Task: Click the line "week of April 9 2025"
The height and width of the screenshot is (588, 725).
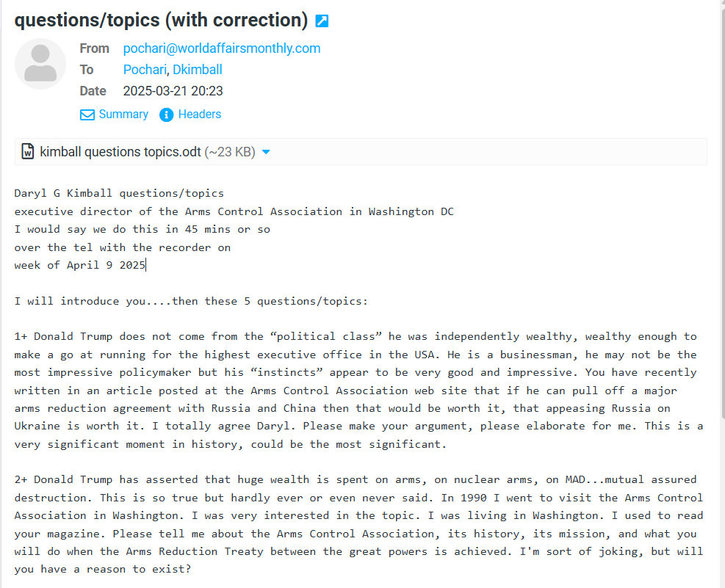Action: coord(79,265)
